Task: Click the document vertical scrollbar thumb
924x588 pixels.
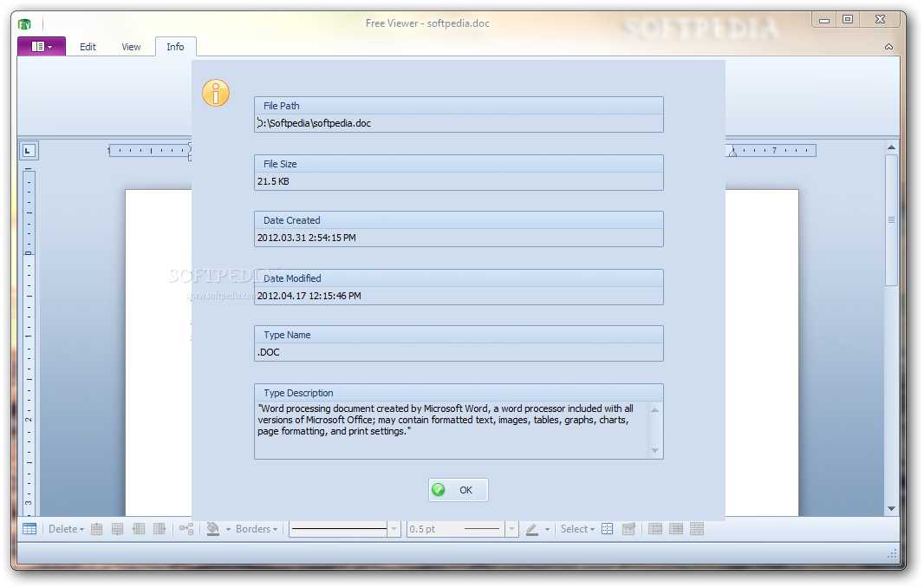Action: tap(891, 220)
